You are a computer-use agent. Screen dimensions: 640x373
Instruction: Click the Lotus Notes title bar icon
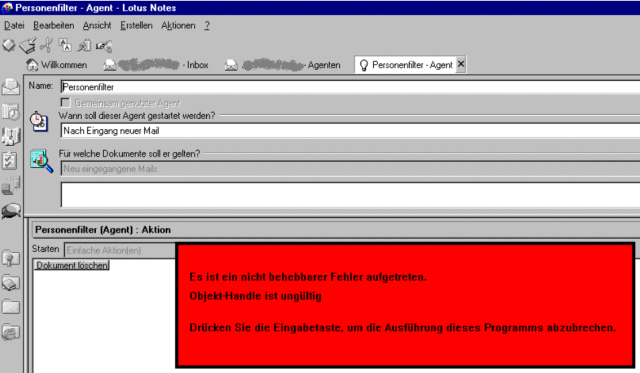point(7,8)
